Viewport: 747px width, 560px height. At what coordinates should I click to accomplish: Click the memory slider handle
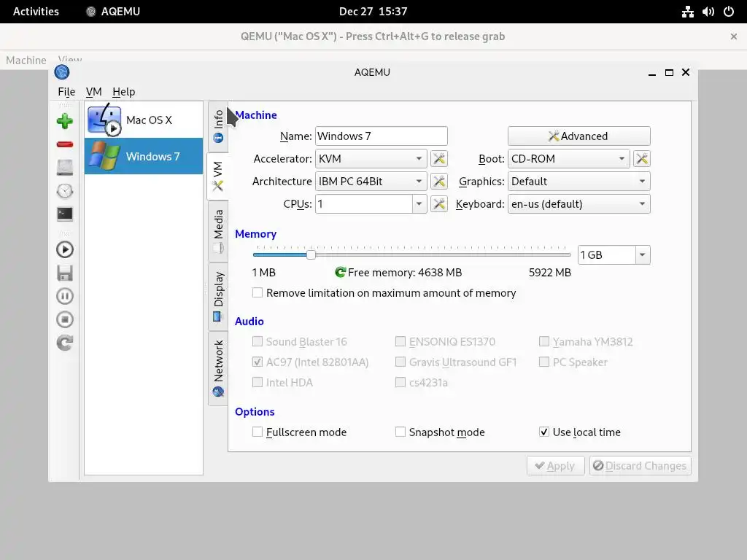(x=311, y=254)
